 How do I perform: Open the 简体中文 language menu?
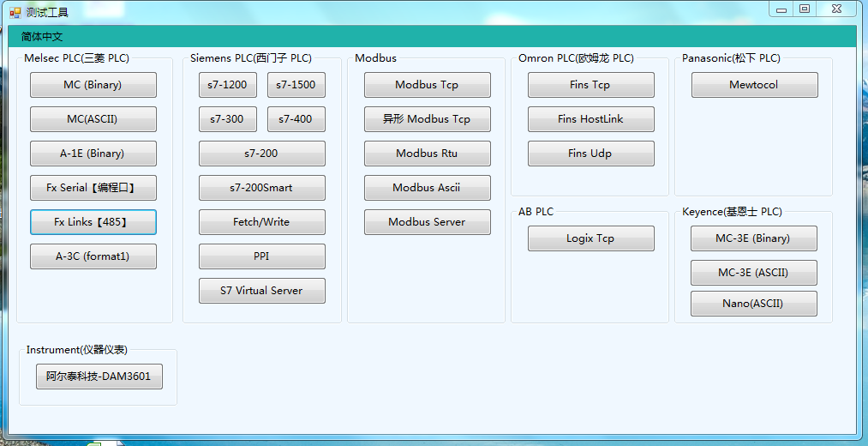(x=42, y=37)
